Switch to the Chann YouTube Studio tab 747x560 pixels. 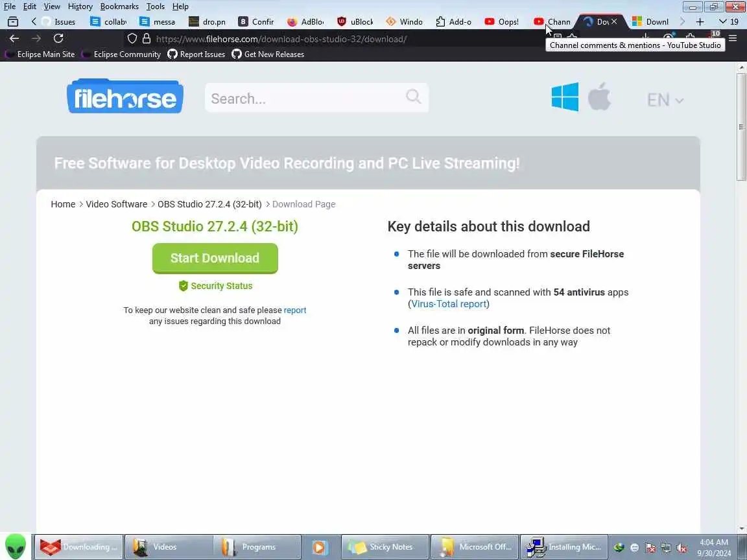[554, 22]
